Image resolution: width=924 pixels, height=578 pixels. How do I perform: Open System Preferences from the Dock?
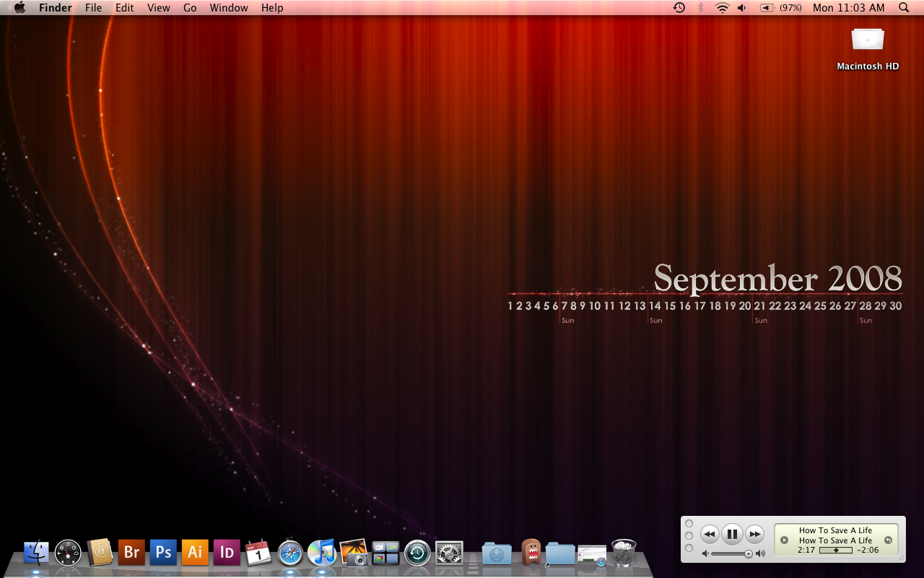click(449, 553)
